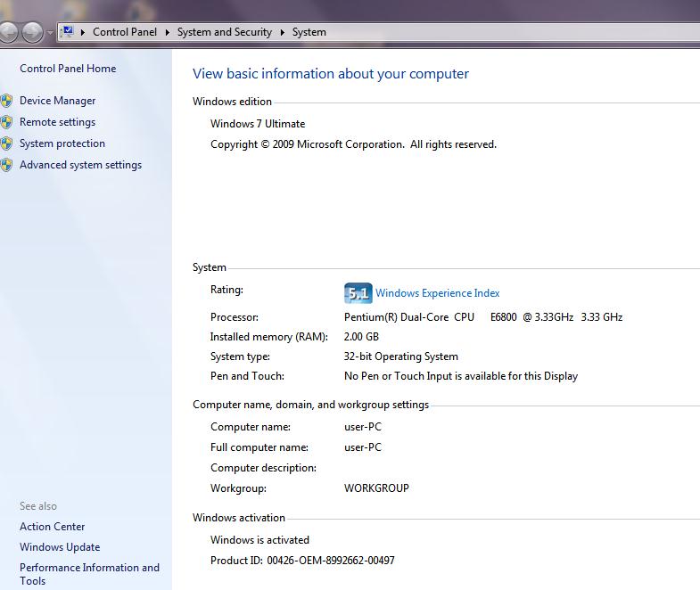Click the 32-bit Operating System value

pos(401,356)
